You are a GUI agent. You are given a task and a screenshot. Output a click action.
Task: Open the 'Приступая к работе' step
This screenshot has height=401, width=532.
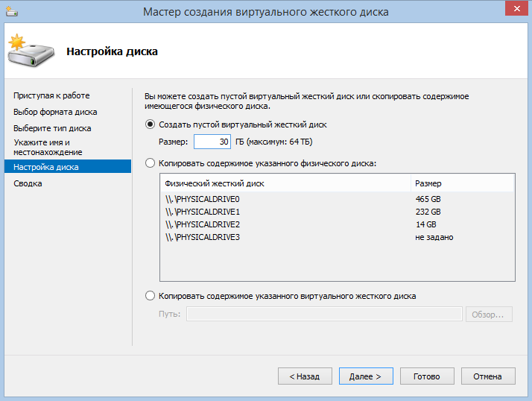tap(51, 95)
